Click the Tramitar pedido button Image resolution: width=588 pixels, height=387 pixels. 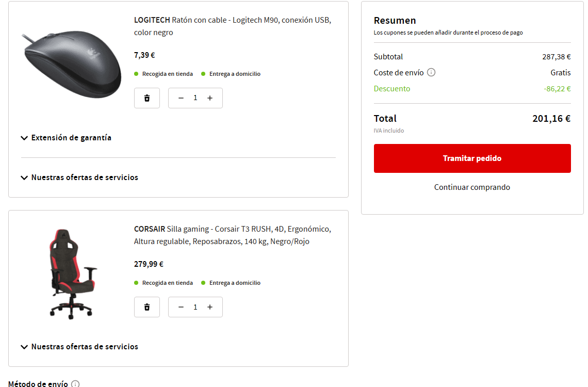click(472, 158)
